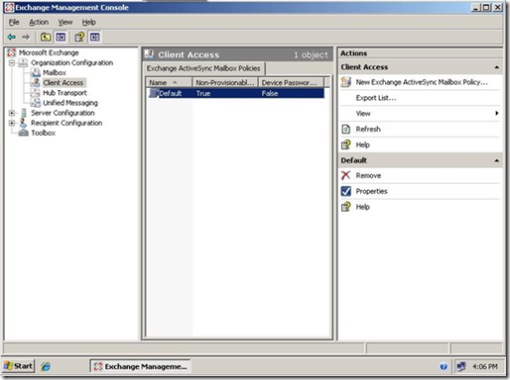Image resolution: width=510 pixels, height=380 pixels.
Task: Collapse the Organization Configuration tree node
Action: (x=12, y=63)
